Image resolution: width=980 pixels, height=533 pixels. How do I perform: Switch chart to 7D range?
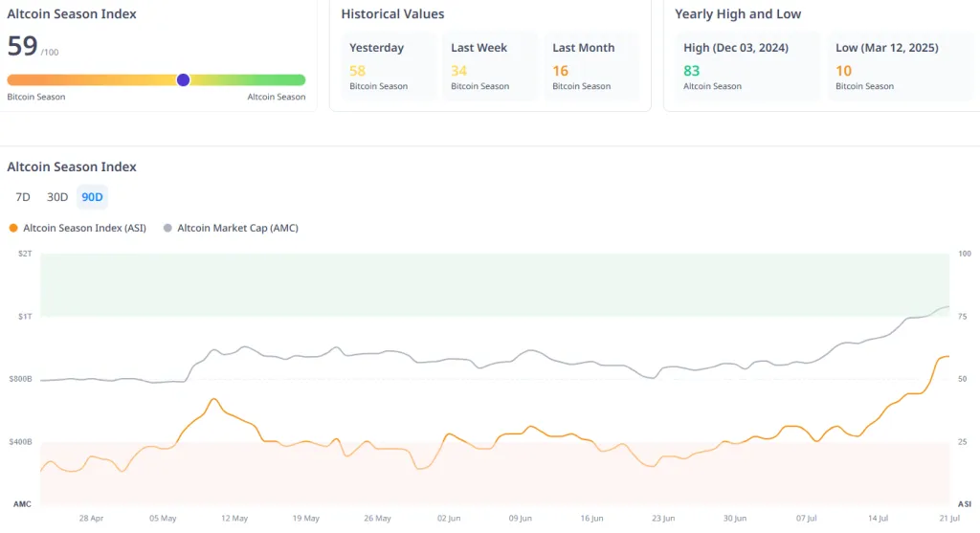(x=23, y=197)
